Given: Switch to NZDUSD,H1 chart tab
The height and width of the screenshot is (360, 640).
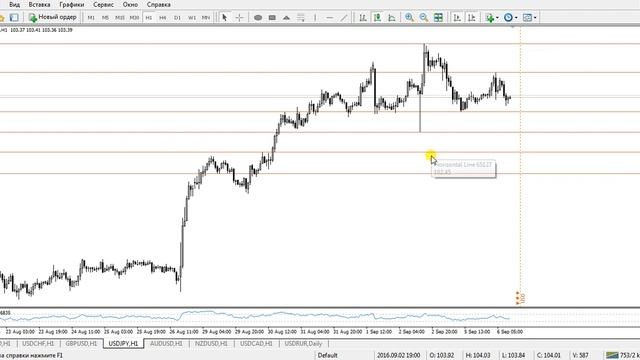Looking at the screenshot, I should pyautogui.click(x=211, y=344).
